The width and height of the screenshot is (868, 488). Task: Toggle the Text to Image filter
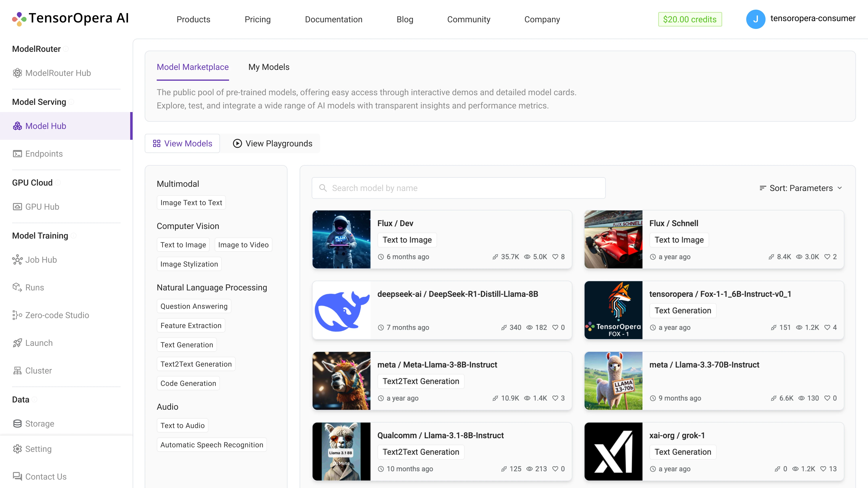click(x=183, y=245)
